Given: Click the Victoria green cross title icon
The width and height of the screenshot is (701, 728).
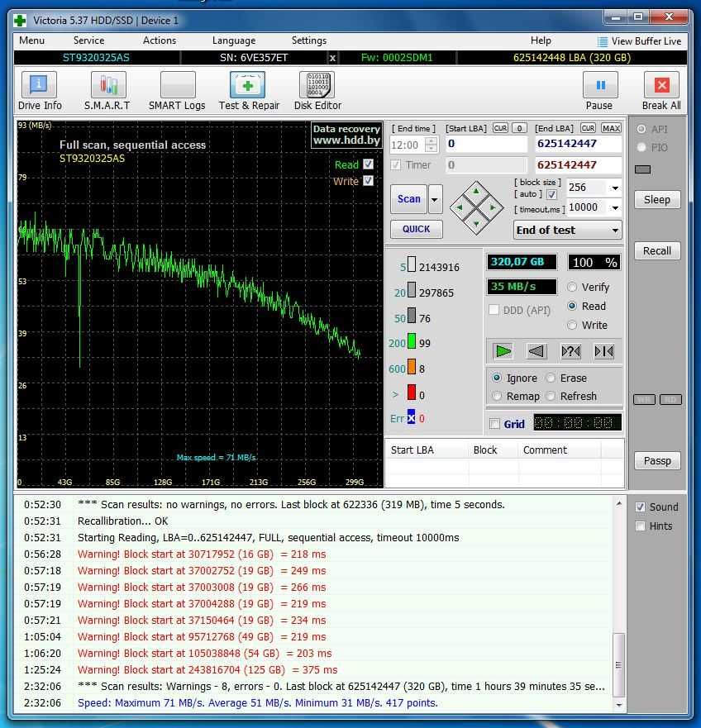Looking at the screenshot, I should 20,21.
